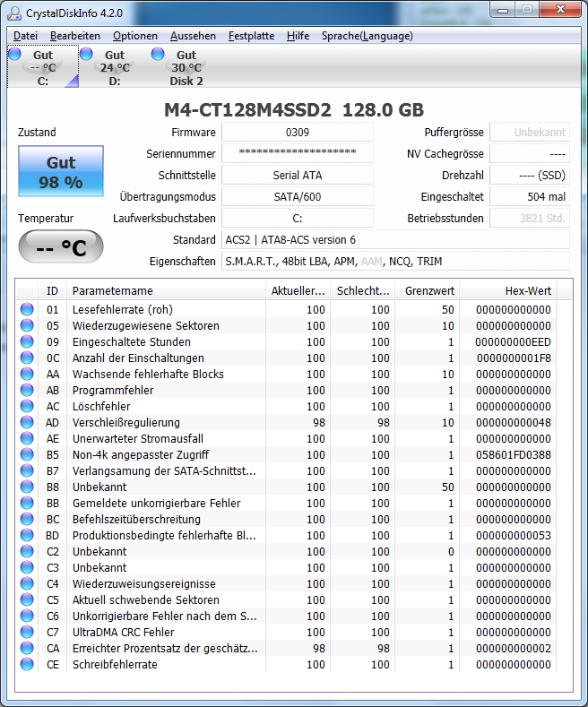This screenshot has width=588, height=707.
Task: Click status icon of Unerwarteter Stromausfall row
Action: [27, 438]
